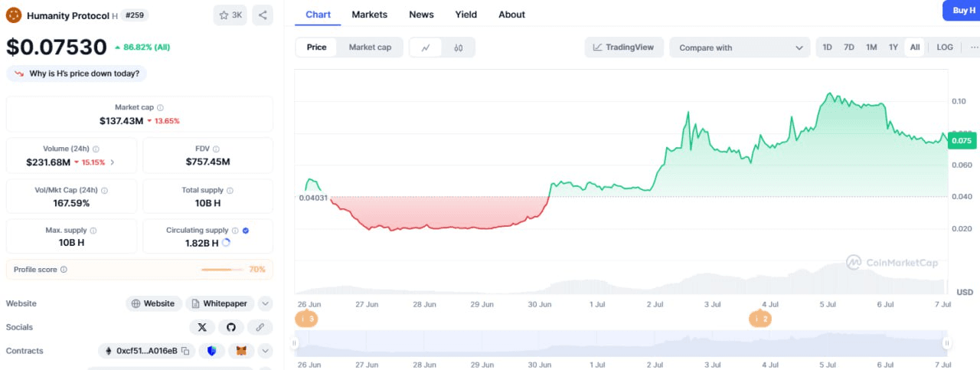
Task: Open the Yield tab
Action: click(x=465, y=15)
